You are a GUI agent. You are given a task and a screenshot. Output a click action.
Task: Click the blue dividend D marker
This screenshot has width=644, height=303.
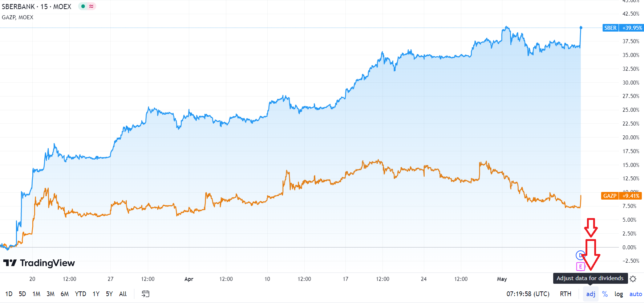pyautogui.click(x=580, y=255)
